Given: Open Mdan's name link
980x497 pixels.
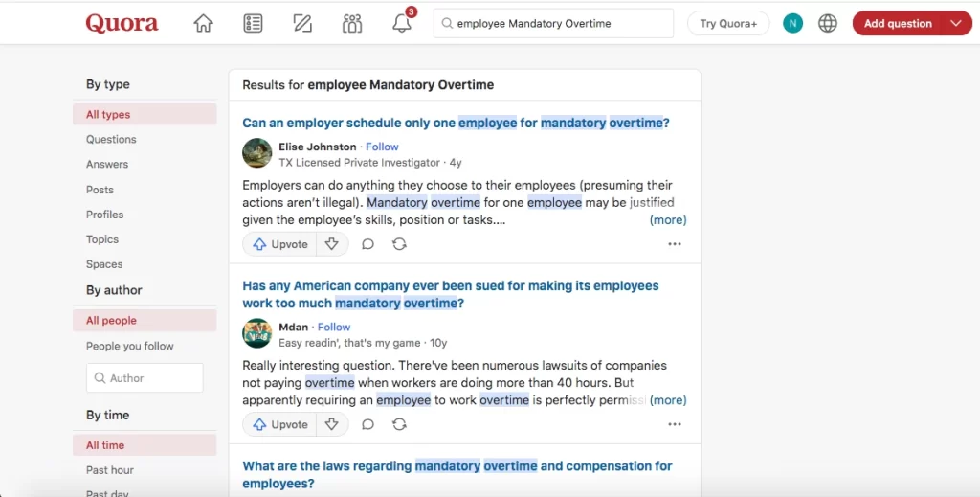Looking at the screenshot, I should (293, 327).
